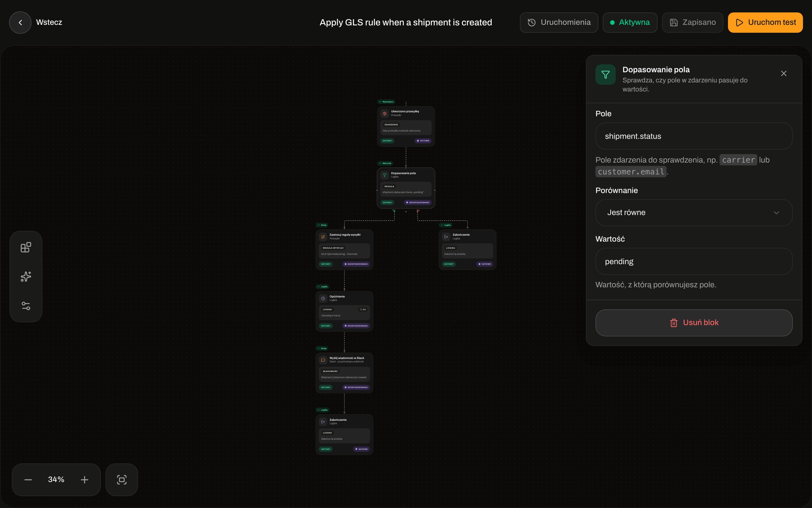Close the Dopasowanie pola panel
The width and height of the screenshot is (812, 508).
(784, 73)
